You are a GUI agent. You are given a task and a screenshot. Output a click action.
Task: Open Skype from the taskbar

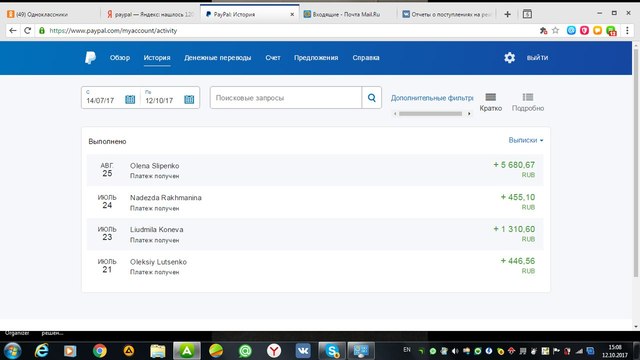(332, 351)
